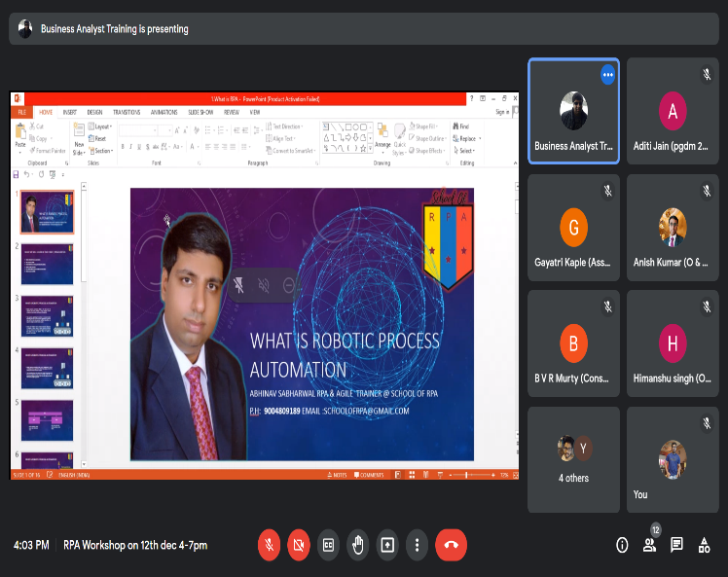Switch to the DESIGN ribbon tab
This screenshot has width=728, height=577.
pos(94,112)
